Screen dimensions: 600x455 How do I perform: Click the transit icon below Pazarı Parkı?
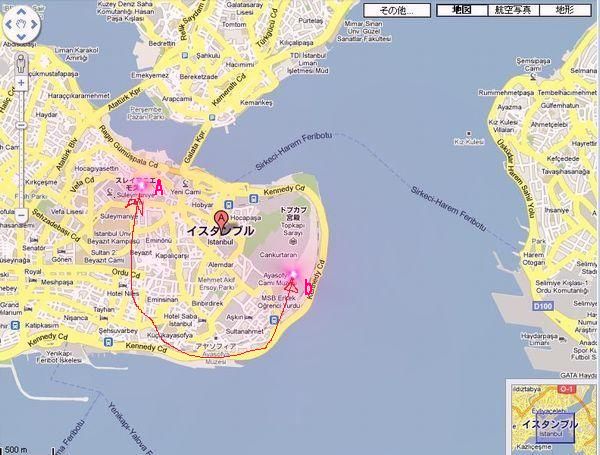(x=212, y=117)
